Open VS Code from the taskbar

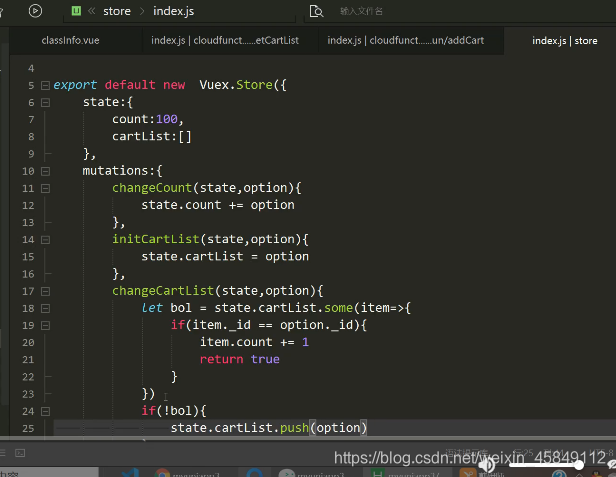tap(130, 473)
